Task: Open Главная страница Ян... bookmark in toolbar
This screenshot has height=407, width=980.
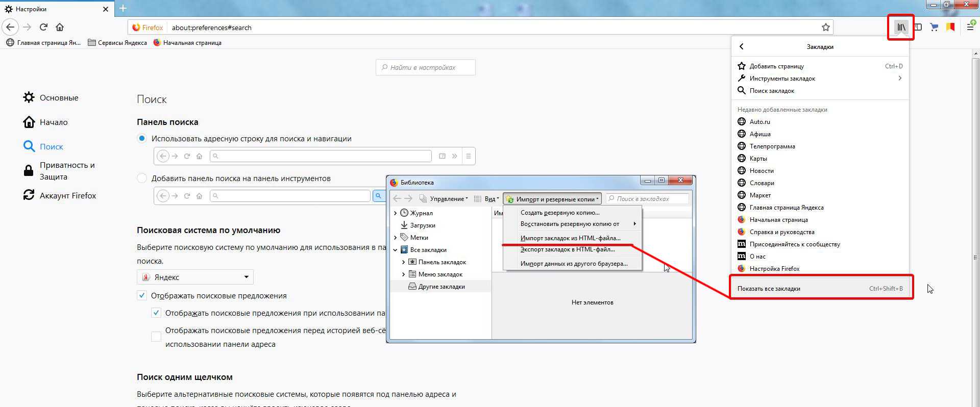Action: coord(43,43)
